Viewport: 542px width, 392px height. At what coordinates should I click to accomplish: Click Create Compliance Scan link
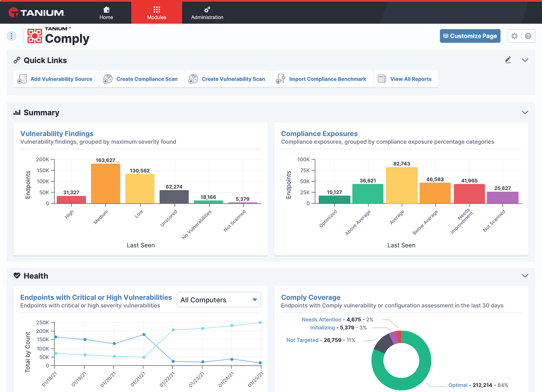coord(147,79)
